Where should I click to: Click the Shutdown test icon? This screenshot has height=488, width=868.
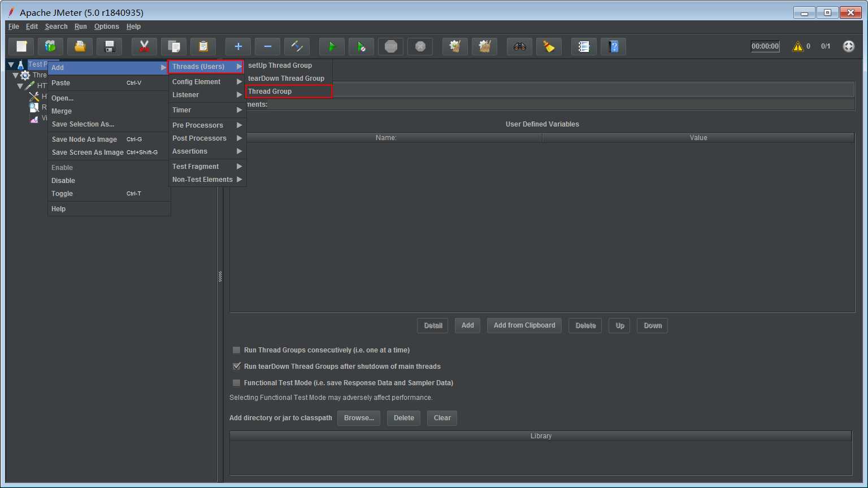click(420, 46)
